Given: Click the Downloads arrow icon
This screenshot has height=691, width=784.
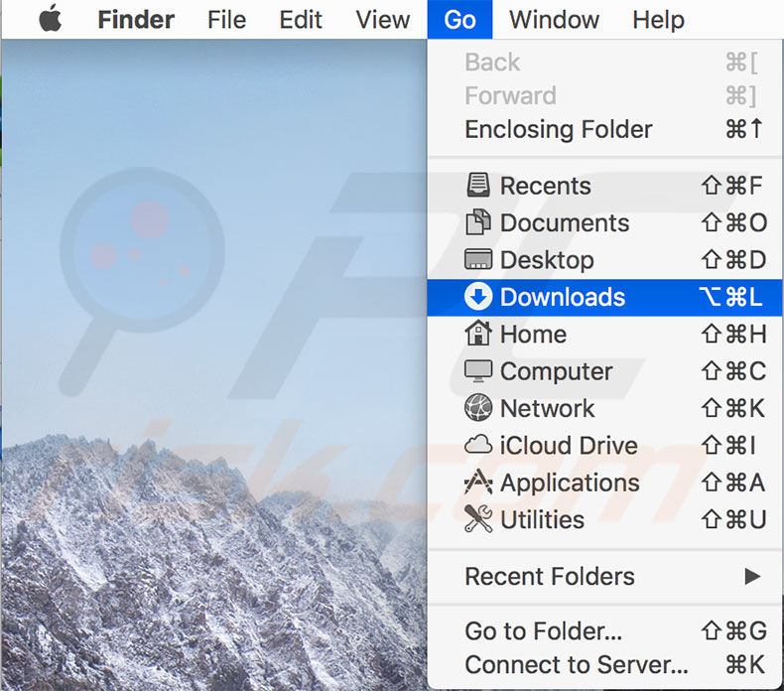Looking at the screenshot, I should pyautogui.click(x=478, y=297).
